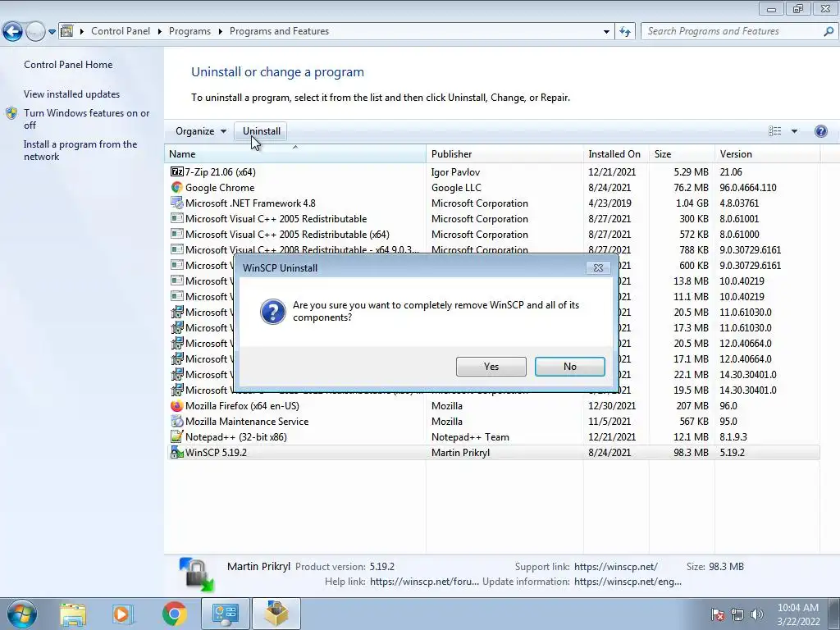
Task: Click Search Programs and Features field
Action: 731,31
